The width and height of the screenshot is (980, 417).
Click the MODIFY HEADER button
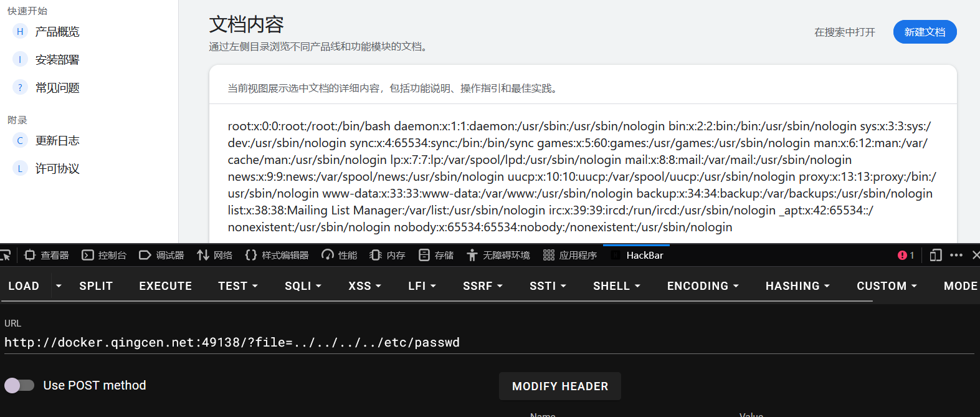pyautogui.click(x=560, y=386)
